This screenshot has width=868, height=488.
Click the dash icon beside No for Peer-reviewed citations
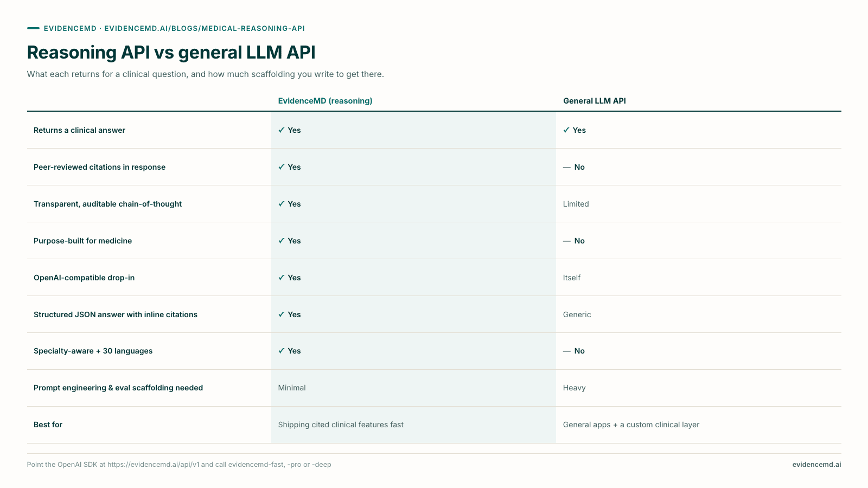pyautogui.click(x=567, y=167)
